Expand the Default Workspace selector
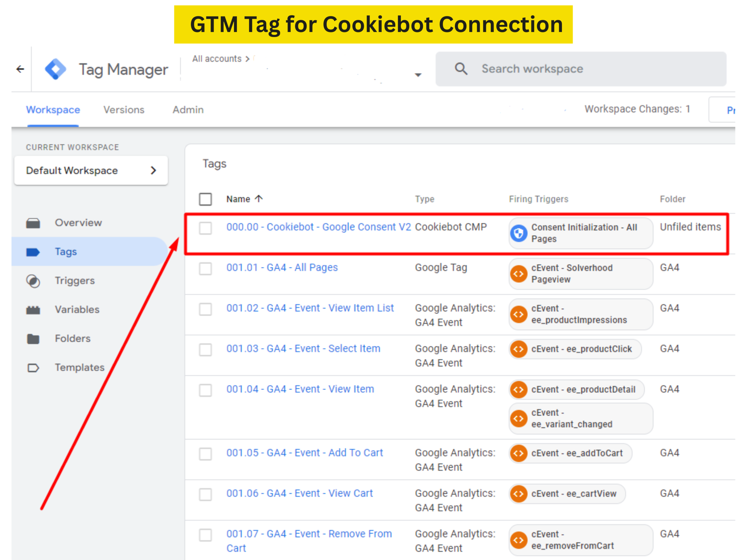The width and height of the screenshot is (747, 560). point(91,170)
